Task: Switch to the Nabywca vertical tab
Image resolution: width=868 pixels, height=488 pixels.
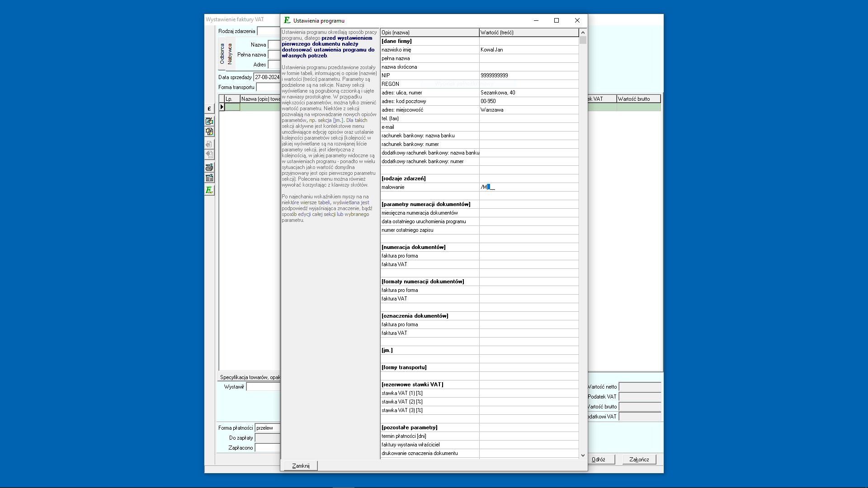Action: (230, 54)
